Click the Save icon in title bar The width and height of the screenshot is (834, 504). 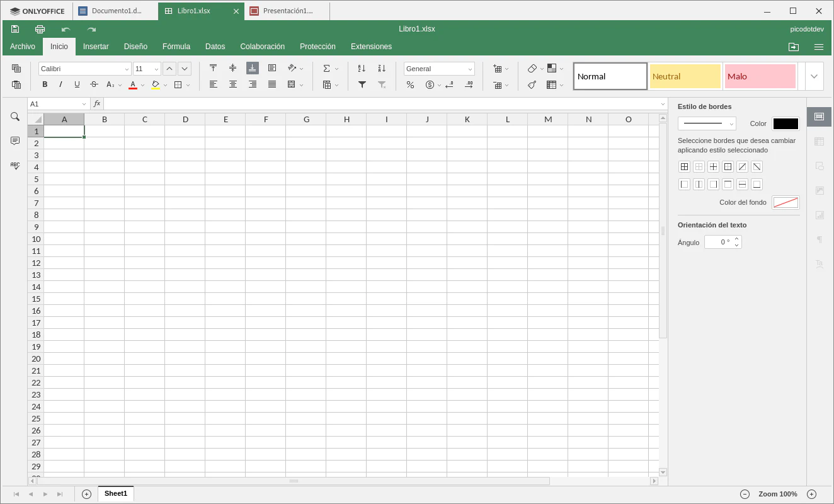pos(15,29)
